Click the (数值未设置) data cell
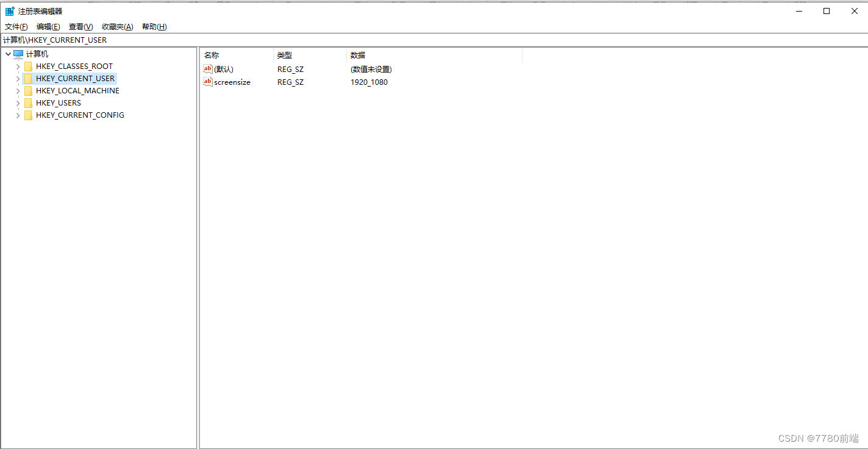Viewport: 868px width, 449px height. coord(371,70)
